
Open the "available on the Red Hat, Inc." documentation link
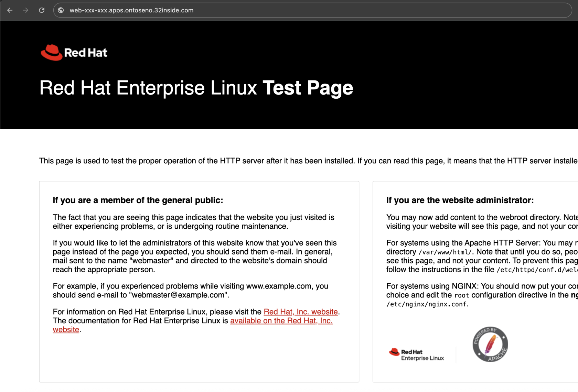pyautogui.click(x=281, y=321)
